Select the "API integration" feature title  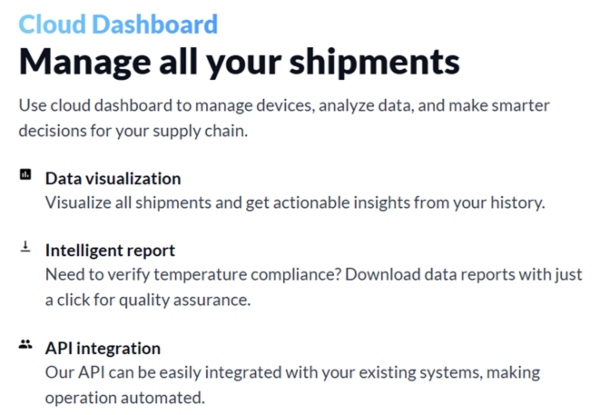(103, 348)
